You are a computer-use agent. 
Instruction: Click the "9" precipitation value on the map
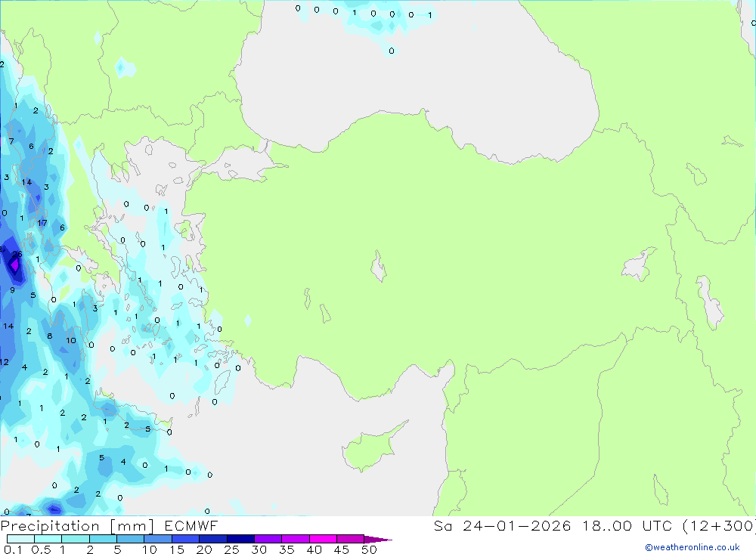pos(13,290)
